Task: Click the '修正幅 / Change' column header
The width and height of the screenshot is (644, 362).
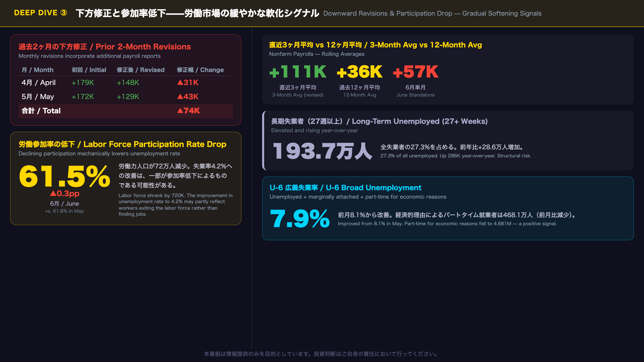Action: tap(200, 70)
